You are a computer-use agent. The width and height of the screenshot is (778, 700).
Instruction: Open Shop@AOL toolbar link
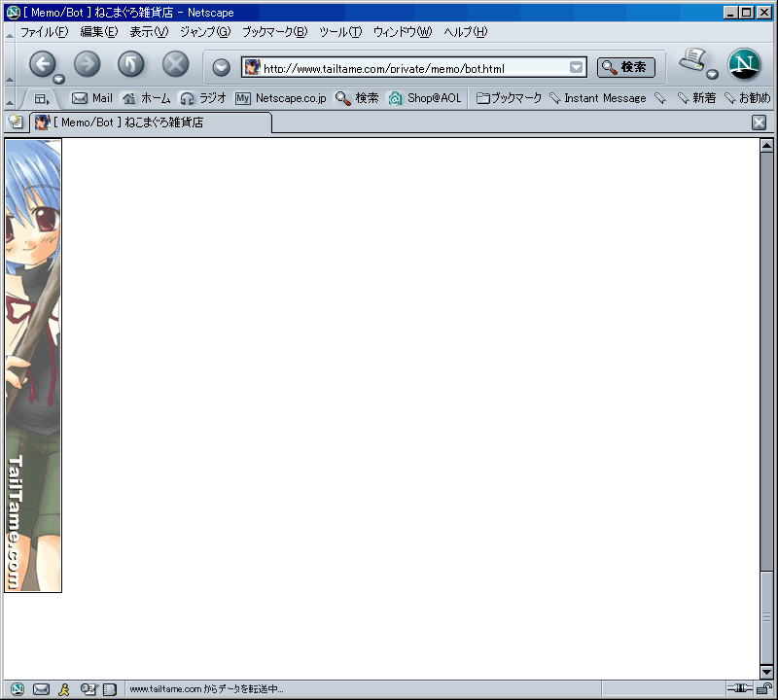(425, 98)
